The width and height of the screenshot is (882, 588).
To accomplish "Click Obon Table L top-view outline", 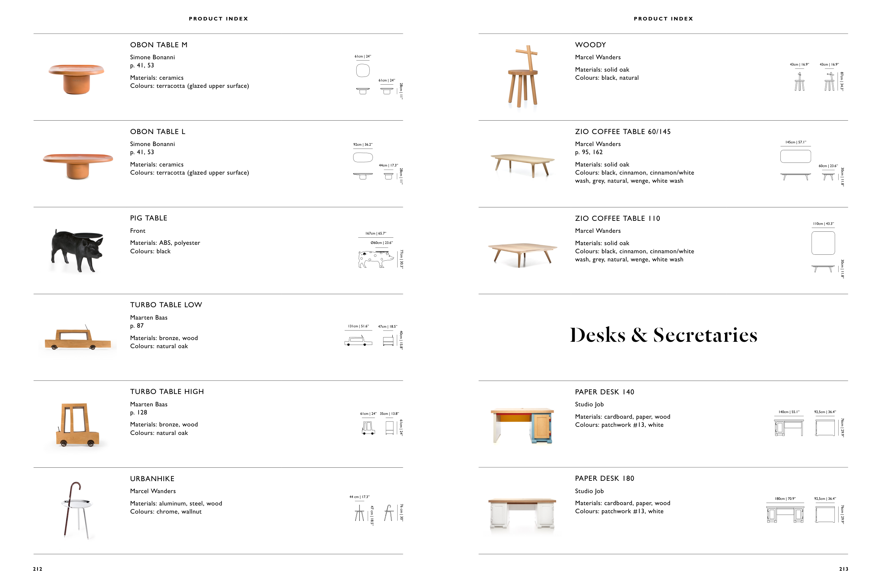I will (x=363, y=158).
